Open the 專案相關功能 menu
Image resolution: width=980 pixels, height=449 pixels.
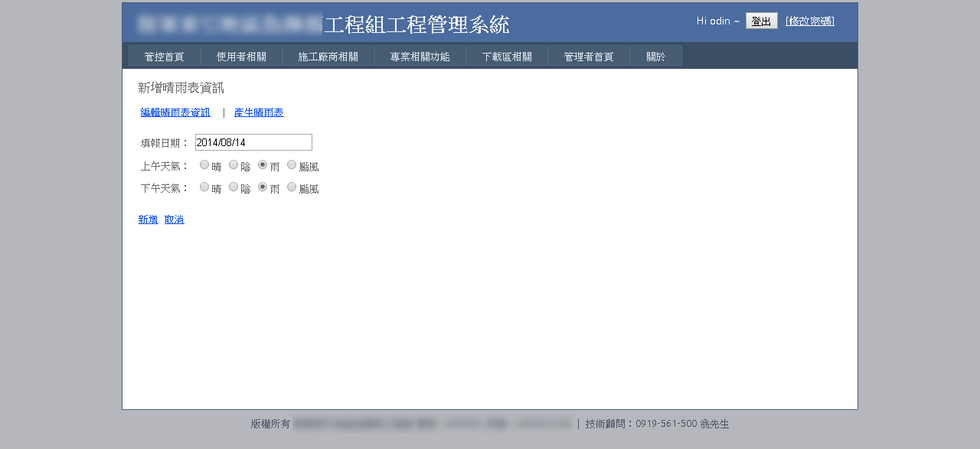pos(420,57)
